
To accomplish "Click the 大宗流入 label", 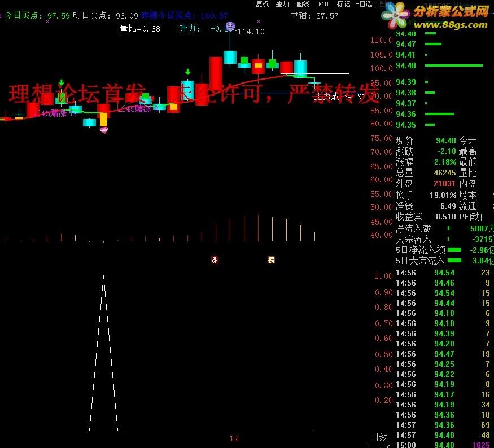I will pos(413,239).
